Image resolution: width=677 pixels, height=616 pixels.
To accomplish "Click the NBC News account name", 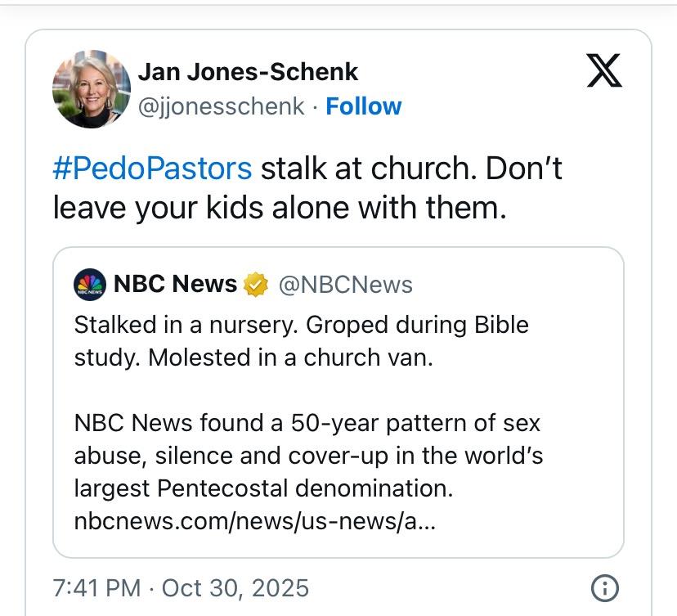I will coord(175,284).
